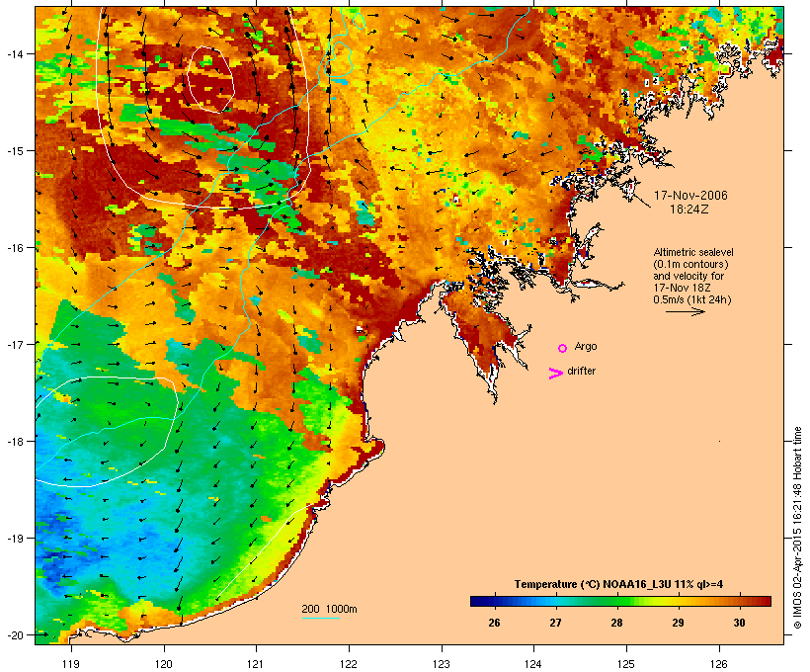Click the '200 1000m' depth contour label
Viewport: 810px width, 672px height.
click(329, 609)
